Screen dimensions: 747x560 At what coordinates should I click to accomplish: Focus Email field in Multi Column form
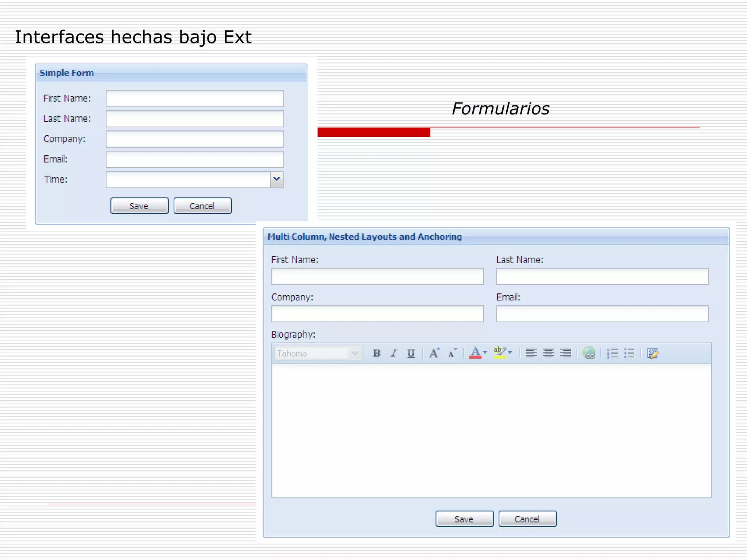pyautogui.click(x=602, y=314)
